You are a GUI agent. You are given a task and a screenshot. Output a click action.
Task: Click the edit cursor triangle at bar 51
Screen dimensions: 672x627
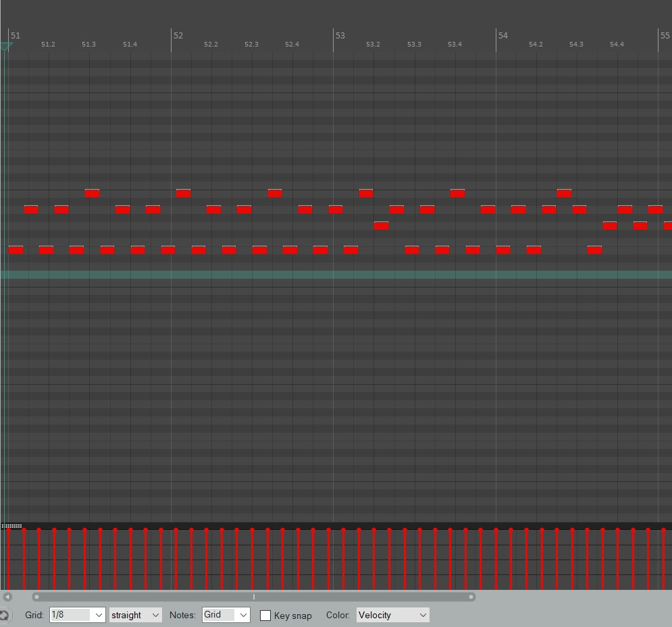[x=5, y=47]
